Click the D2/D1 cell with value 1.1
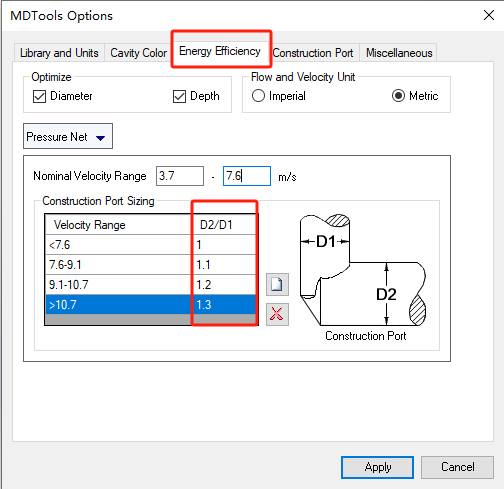 coord(224,265)
